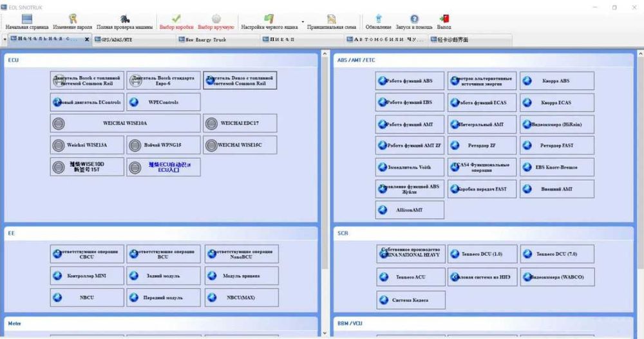
Task: Open Двигатель Denso Common Rail button
Action: coord(240,80)
